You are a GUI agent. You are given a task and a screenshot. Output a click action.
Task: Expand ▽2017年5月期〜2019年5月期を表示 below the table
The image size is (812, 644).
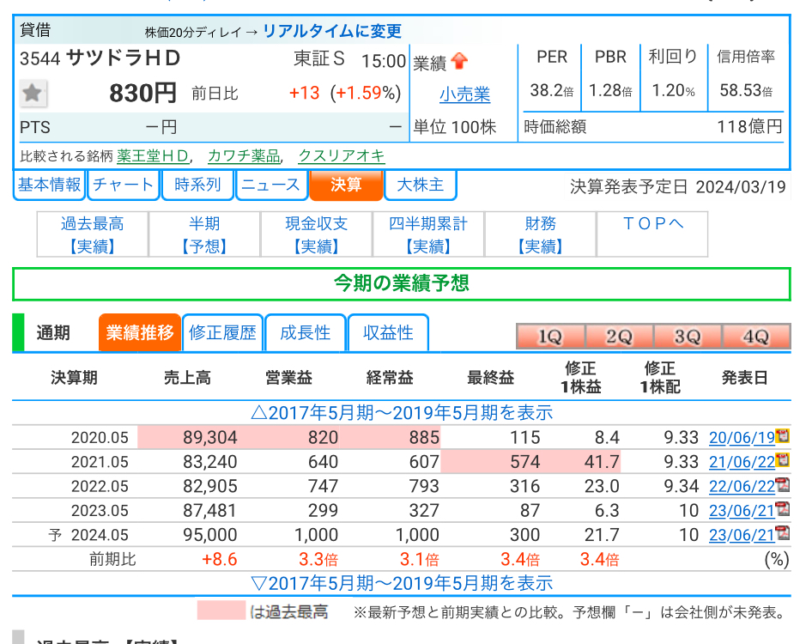click(x=402, y=583)
